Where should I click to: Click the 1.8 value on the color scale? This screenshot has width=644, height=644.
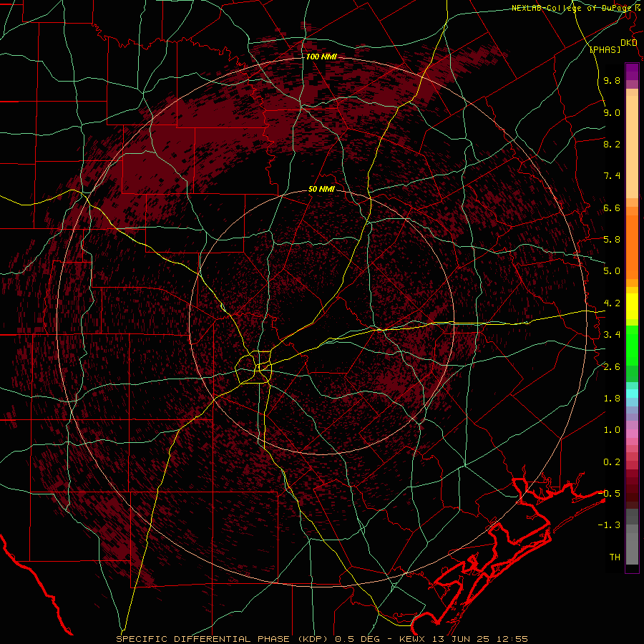coord(612,399)
